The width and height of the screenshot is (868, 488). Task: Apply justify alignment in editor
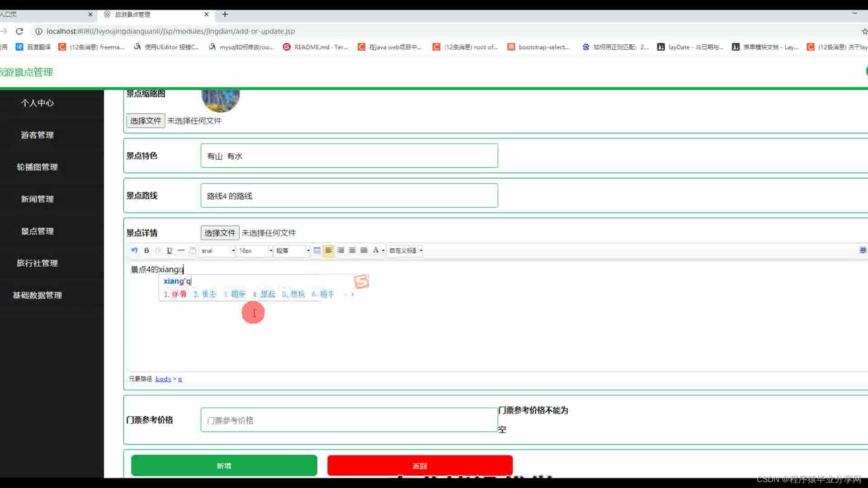(x=364, y=250)
